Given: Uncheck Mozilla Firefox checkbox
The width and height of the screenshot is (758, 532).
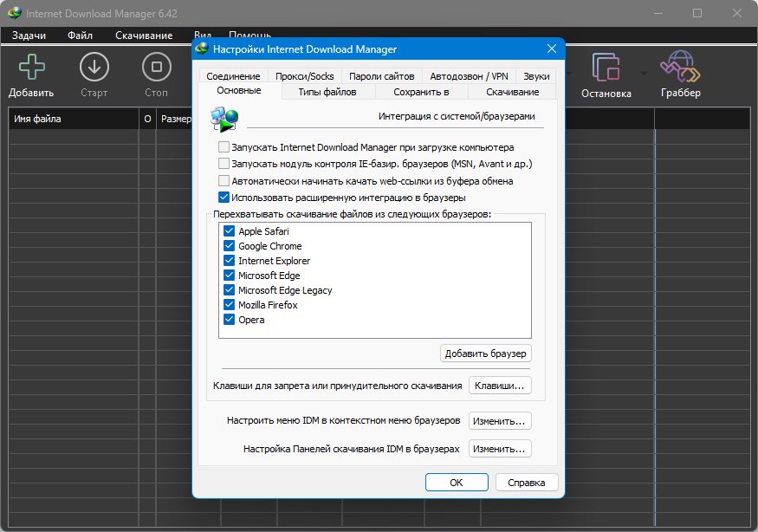Looking at the screenshot, I should [230, 305].
